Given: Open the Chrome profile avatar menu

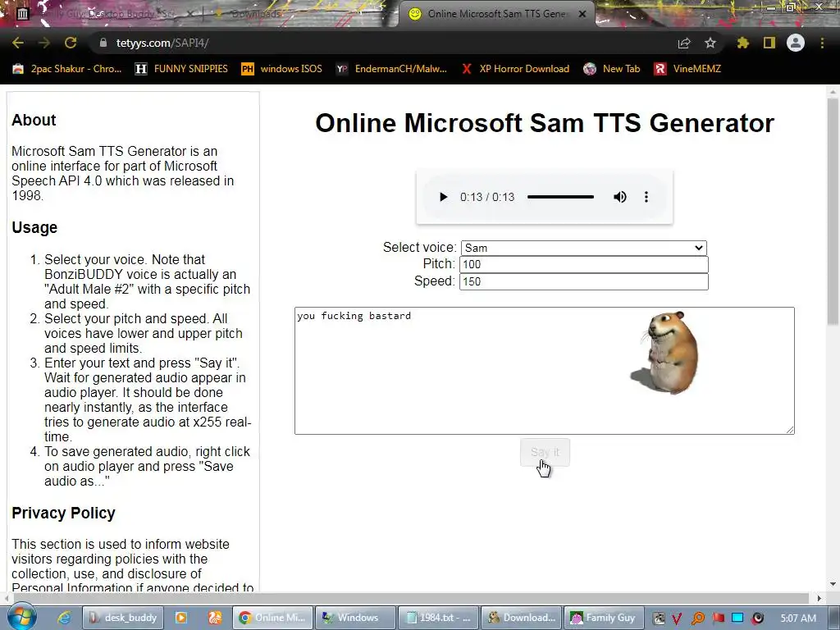Looking at the screenshot, I should click(x=796, y=43).
